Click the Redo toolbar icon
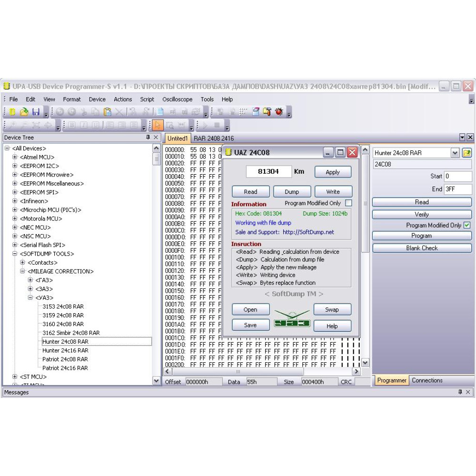Image resolution: width=476 pixels, height=476 pixels. [x=72, y=112]
